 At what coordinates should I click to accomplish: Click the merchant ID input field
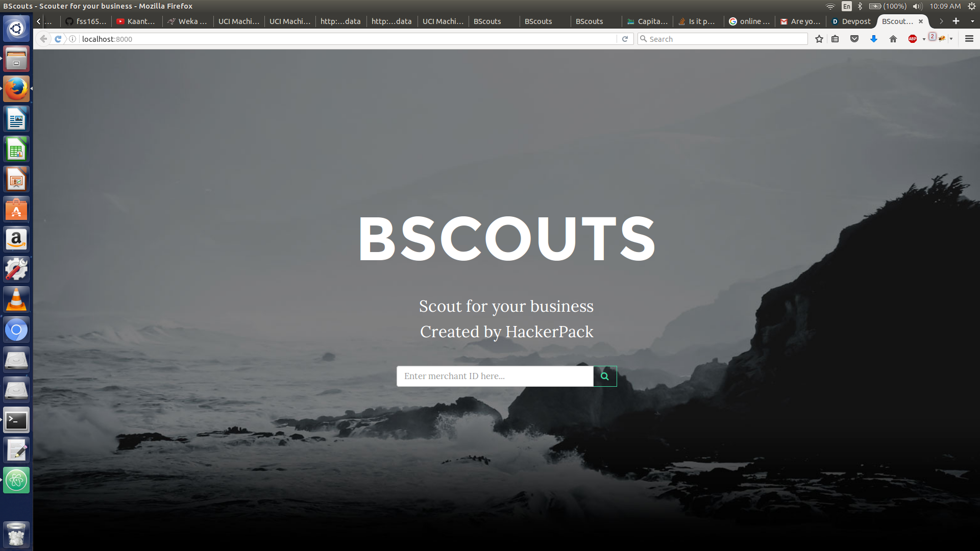(495, 376)
